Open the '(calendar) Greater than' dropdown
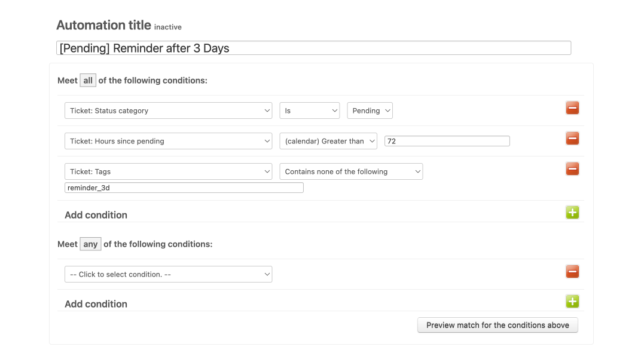 328,141
